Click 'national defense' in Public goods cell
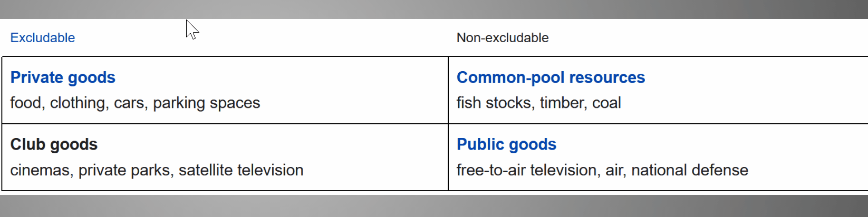The image size is (868, 217). point(689,170)
